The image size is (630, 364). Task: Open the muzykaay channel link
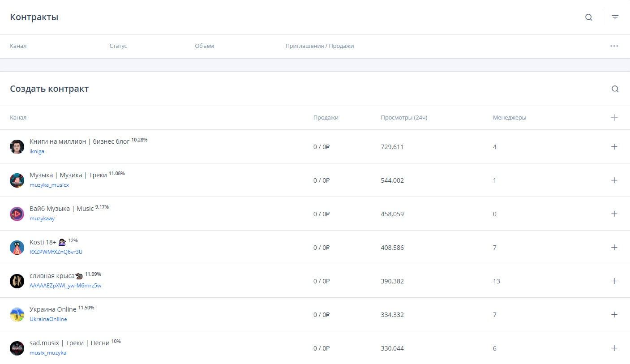(42, 218)
